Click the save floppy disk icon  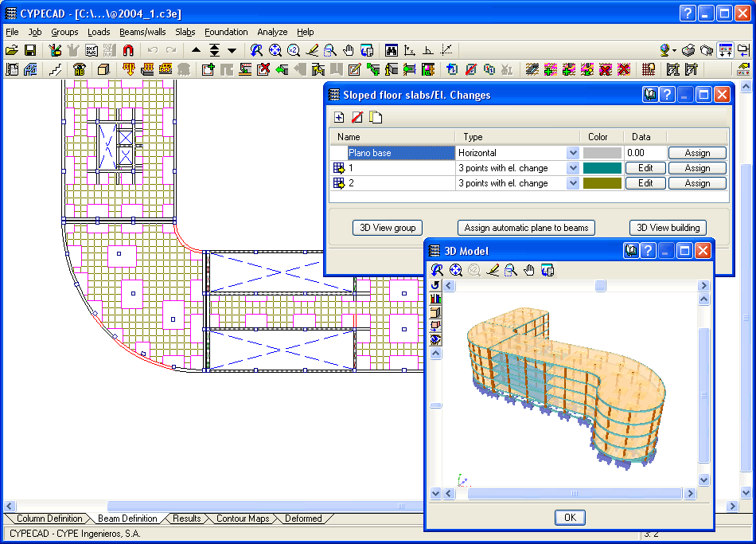30,50
